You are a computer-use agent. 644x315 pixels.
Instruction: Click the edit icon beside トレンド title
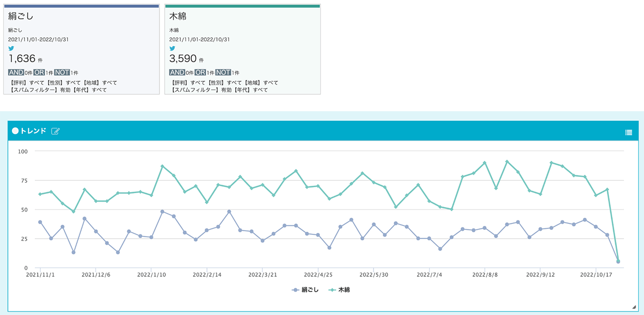tap(55, 131)
